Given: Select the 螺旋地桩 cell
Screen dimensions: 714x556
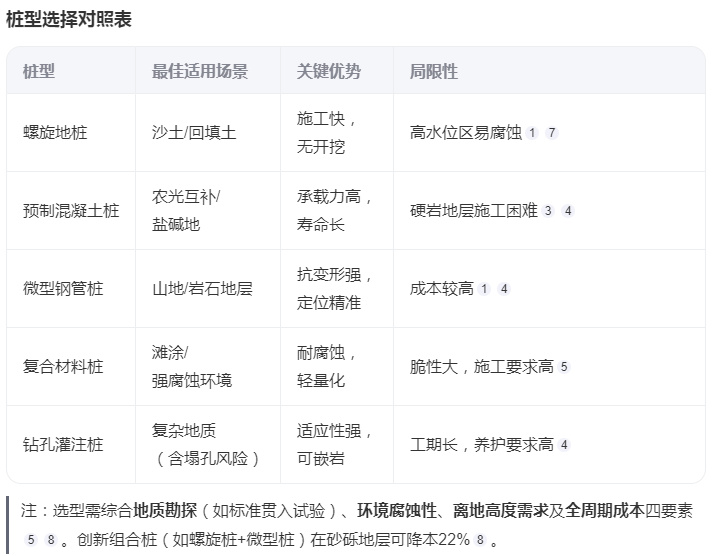Looking at the screenshot, I should tap(55, 133).
